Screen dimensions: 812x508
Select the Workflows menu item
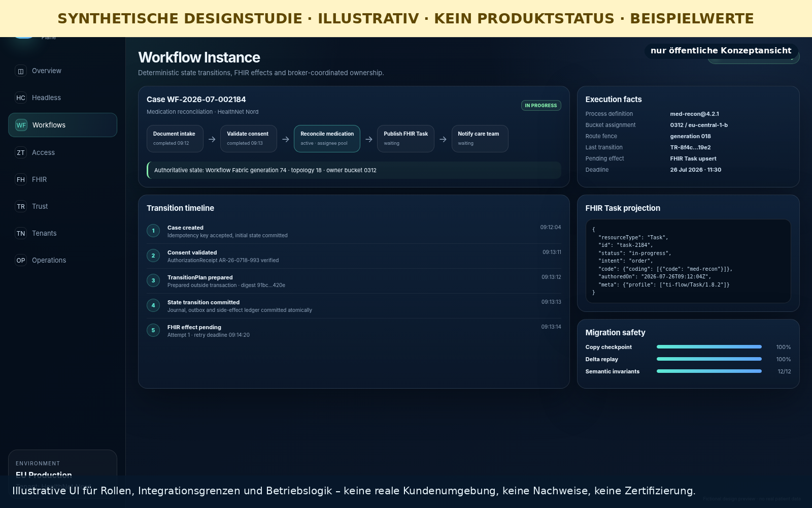point(62,125)
